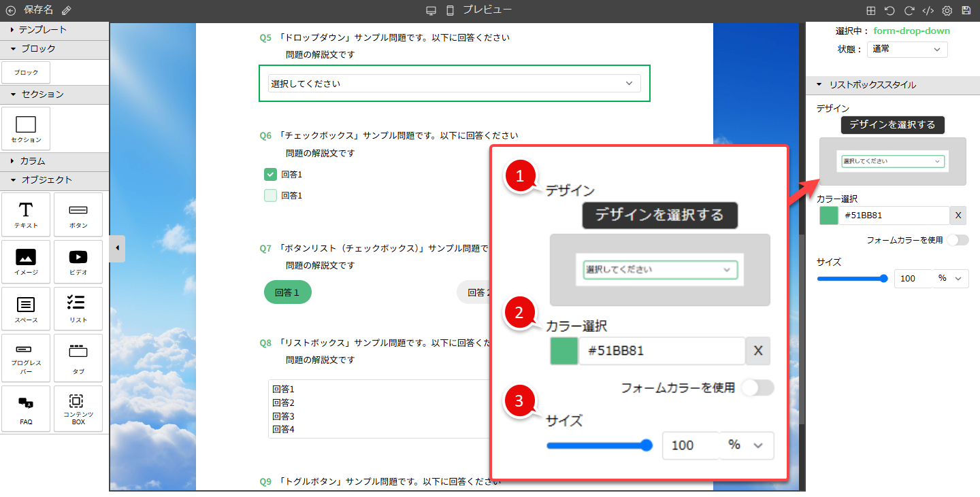Click the undo arrow in top toolbar

[x=889, y=10]
